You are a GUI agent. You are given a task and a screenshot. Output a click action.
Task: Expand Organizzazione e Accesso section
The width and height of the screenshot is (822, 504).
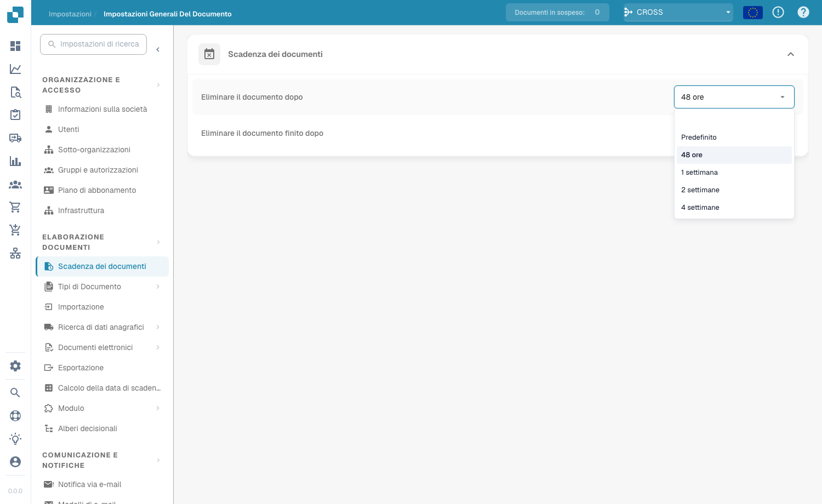(x=158, y=85)
